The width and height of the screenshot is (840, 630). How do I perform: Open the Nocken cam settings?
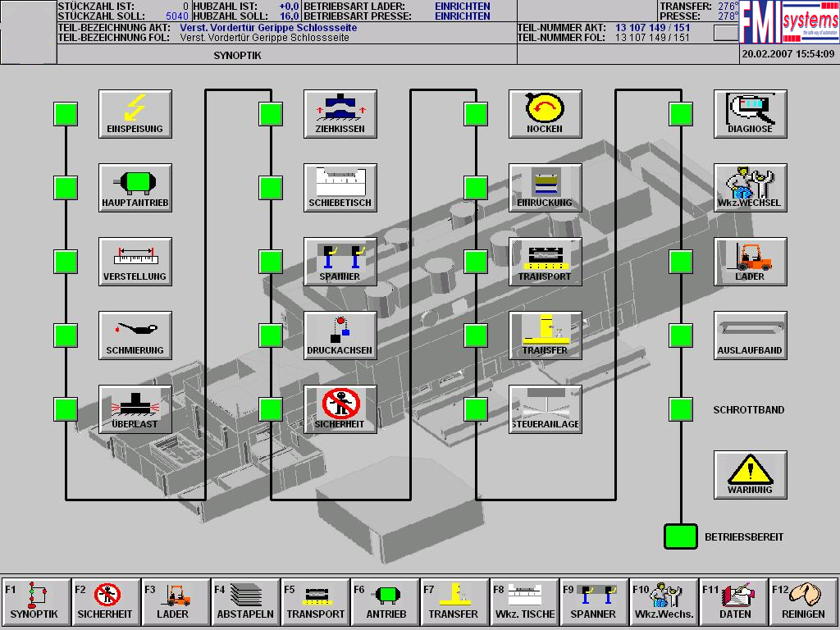pyautogui.click(x=546, y=114)
